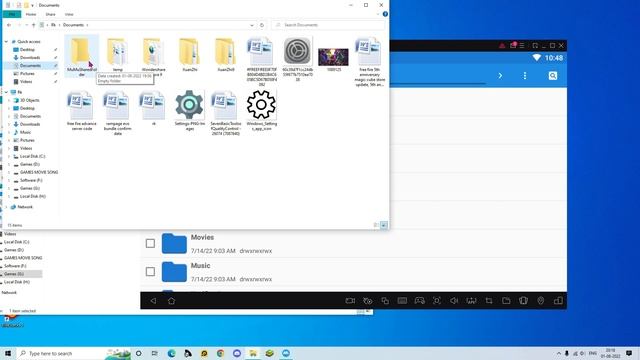Collapse the Quick access tree node

6,42
